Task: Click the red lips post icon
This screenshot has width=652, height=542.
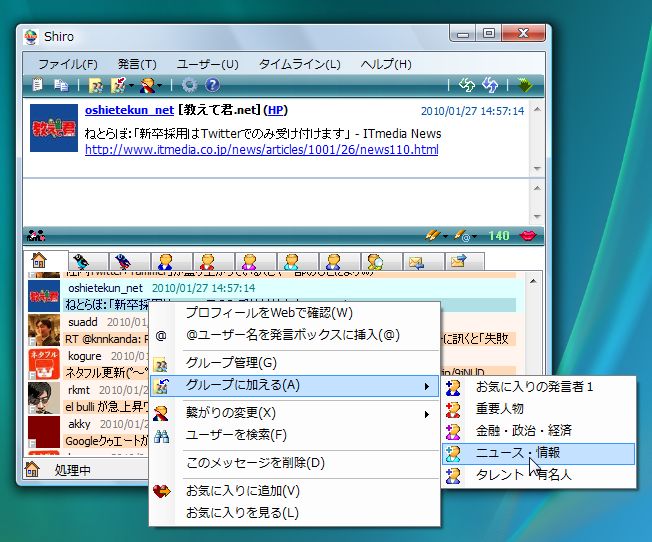Action: coord(528,236)
